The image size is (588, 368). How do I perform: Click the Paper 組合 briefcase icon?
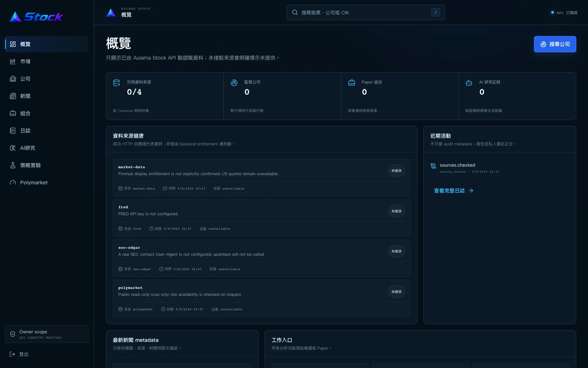(352, 83)
